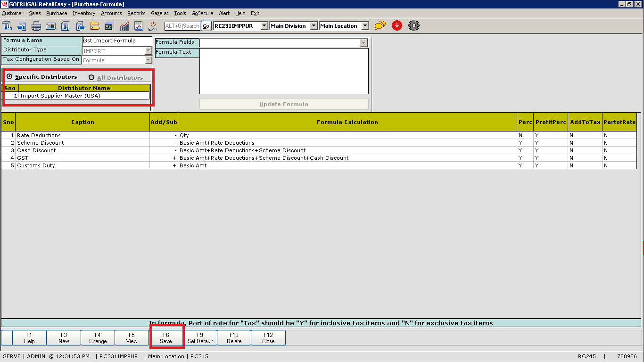Click the F5 View button
644x362 pixels.
(132, 338)
